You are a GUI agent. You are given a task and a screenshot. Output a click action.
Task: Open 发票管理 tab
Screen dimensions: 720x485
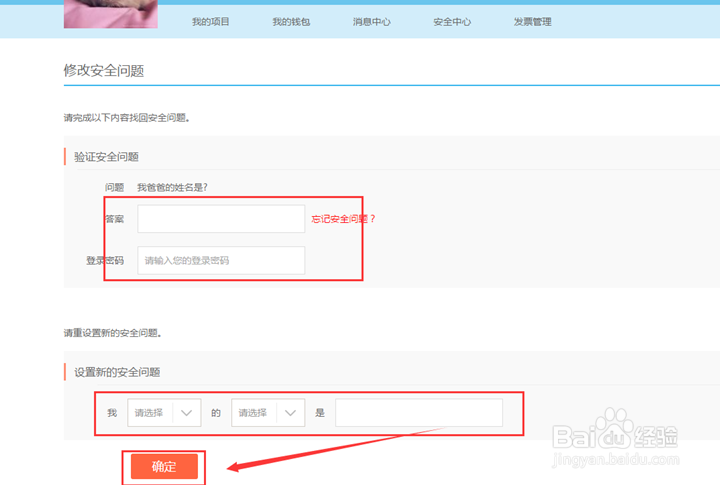(533, 22)
